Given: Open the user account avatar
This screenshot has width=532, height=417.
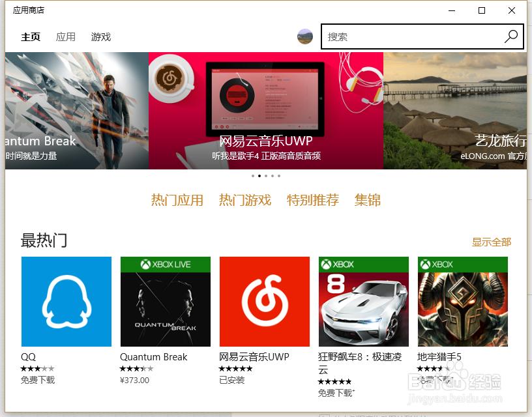Looking at the screenshot, I should point(305,36).
